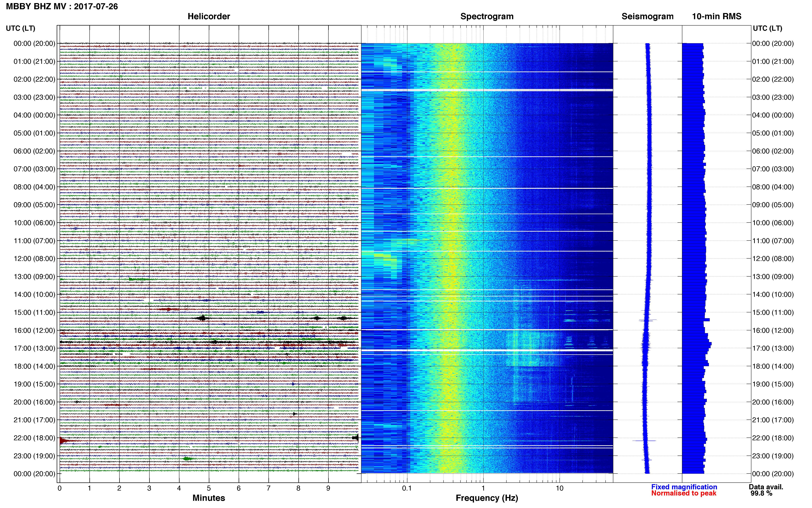812x508 pixels.
Task: Click '21:00 (17:00)' on the RMS-side time axis
Action: 773,420
